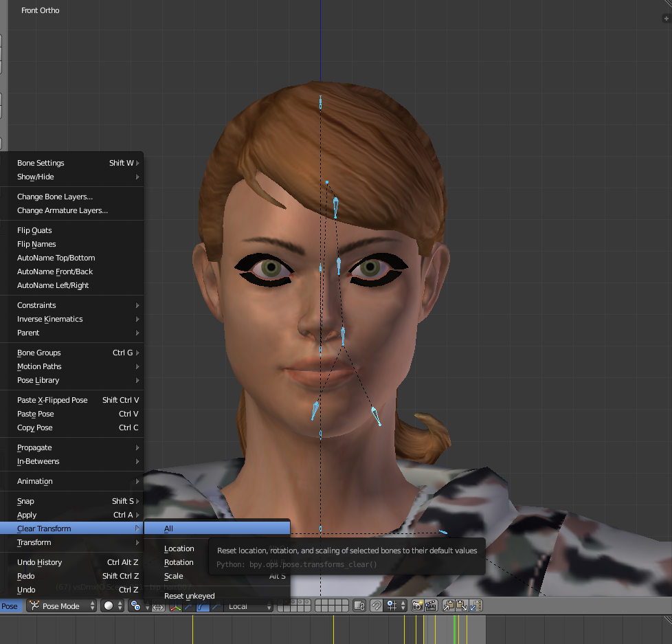Choose Reset unkeyed in the submenu
Viewport: 672px width, 644px height.
[x=217, y=596]
